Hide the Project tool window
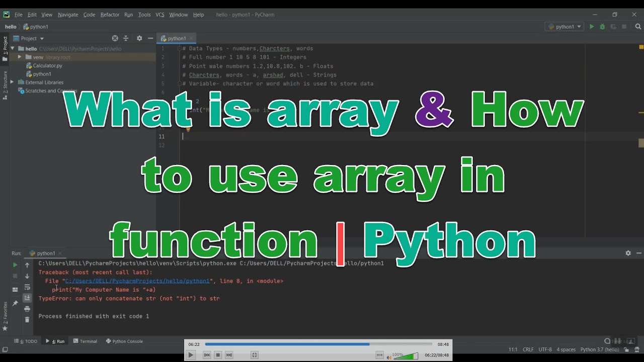This screenshot has width=644, height=362. (x=150, y=38)
